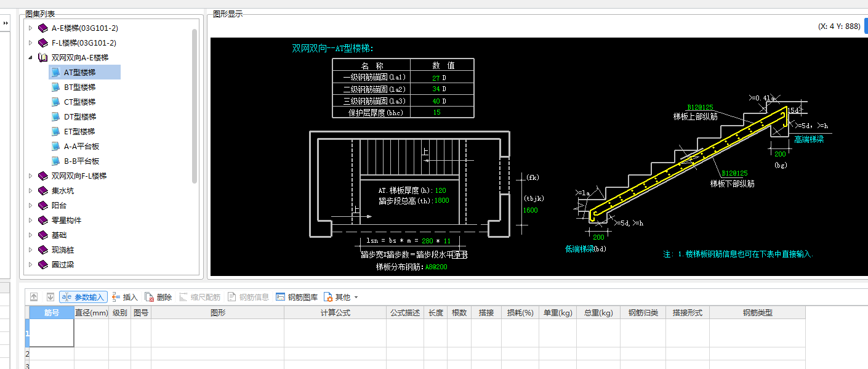Click the 总重(kg) column header
This screenshot has width=868, height=369.
[x=599, y=313]
